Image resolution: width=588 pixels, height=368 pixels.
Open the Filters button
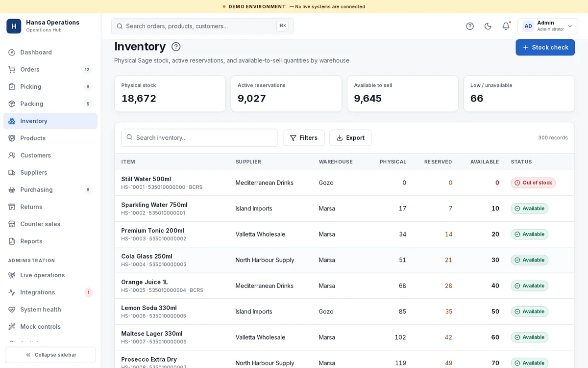(x=304, y=137)
